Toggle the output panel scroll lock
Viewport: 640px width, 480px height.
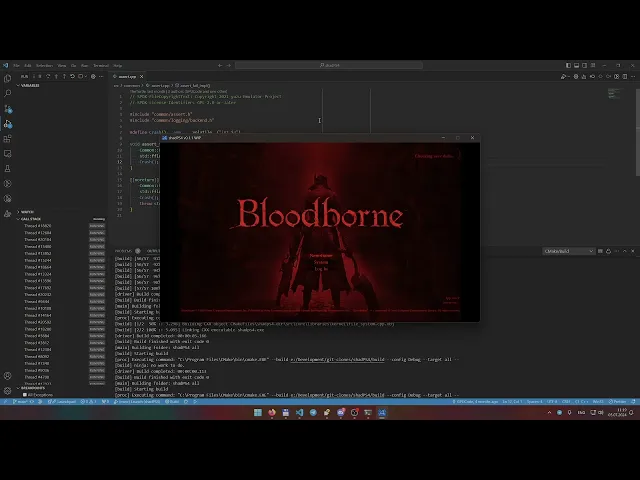608,251
